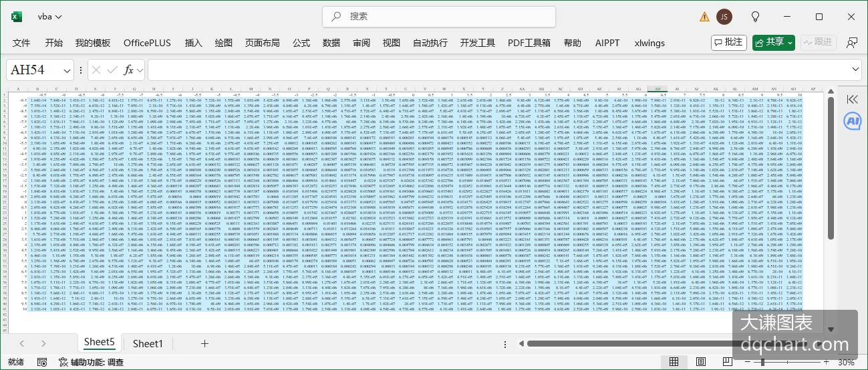868x370 pixels.
Task: Open the 文件 menu
Action: point(21,43)
